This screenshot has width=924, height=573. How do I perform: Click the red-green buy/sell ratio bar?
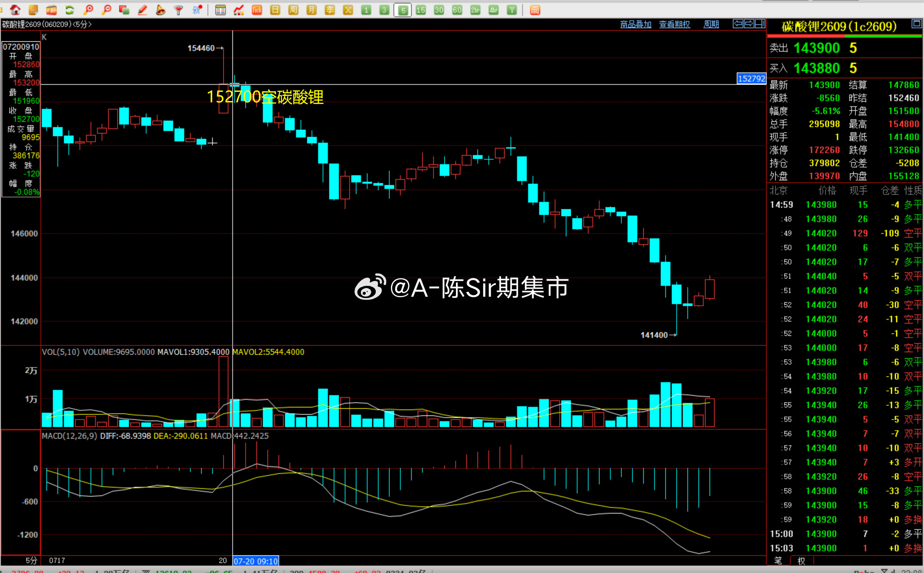coord(845,36)
